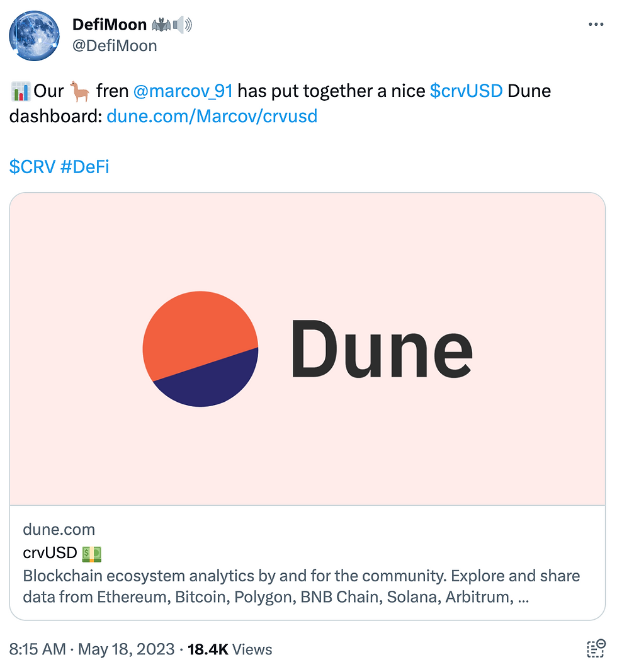This screenshot has height=672, width=617.
Task: Open the 8:15 AM May 18, 2023 timestamp
Action: (x=91, y=649)
